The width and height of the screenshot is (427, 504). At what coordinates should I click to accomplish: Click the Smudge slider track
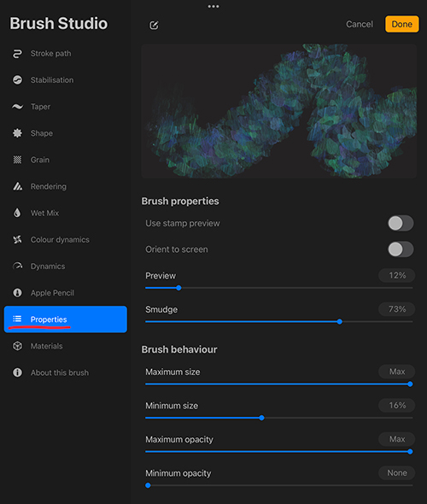point(279,322)
